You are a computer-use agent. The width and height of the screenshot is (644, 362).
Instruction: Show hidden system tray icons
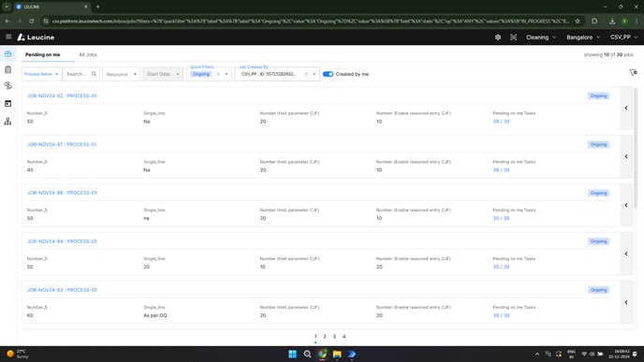pos(536,354)
